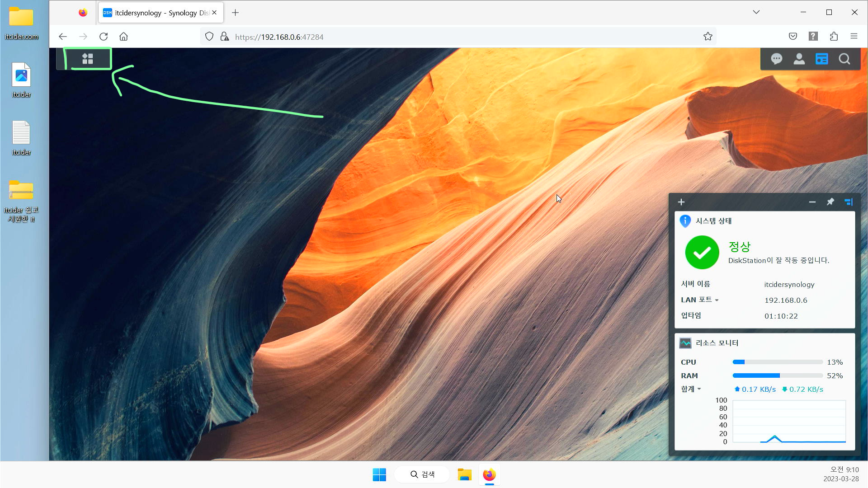Minimize the widget panel
This screenshot has height=488, width=868.
point(812,202)
